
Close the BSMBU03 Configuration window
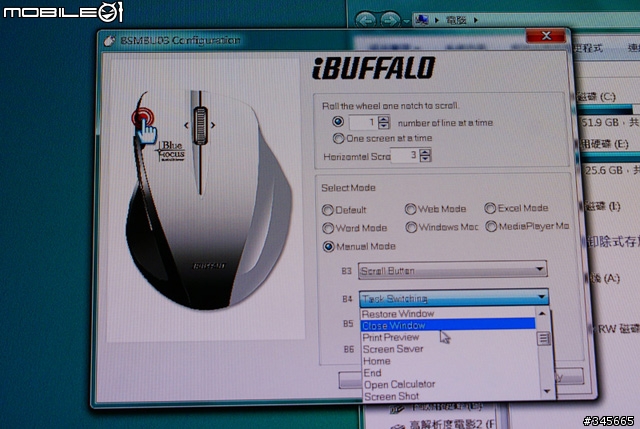(546, 36)
